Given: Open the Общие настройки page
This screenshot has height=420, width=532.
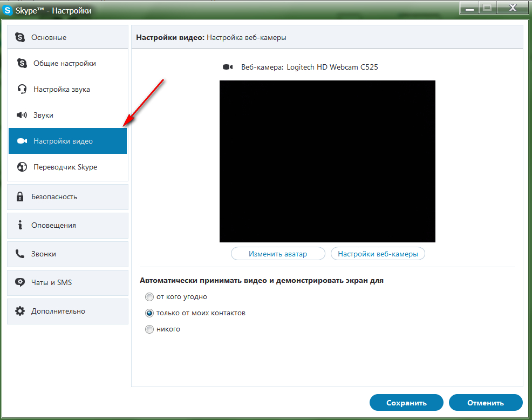Looking at the screenshot, I should pyautogui.click(x=67, y=63).
